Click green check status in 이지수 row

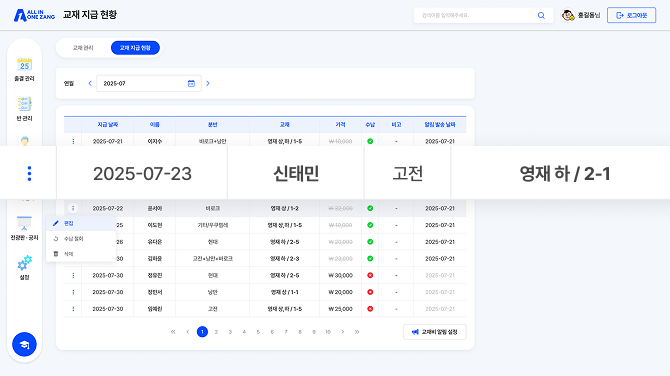(370, 141)
